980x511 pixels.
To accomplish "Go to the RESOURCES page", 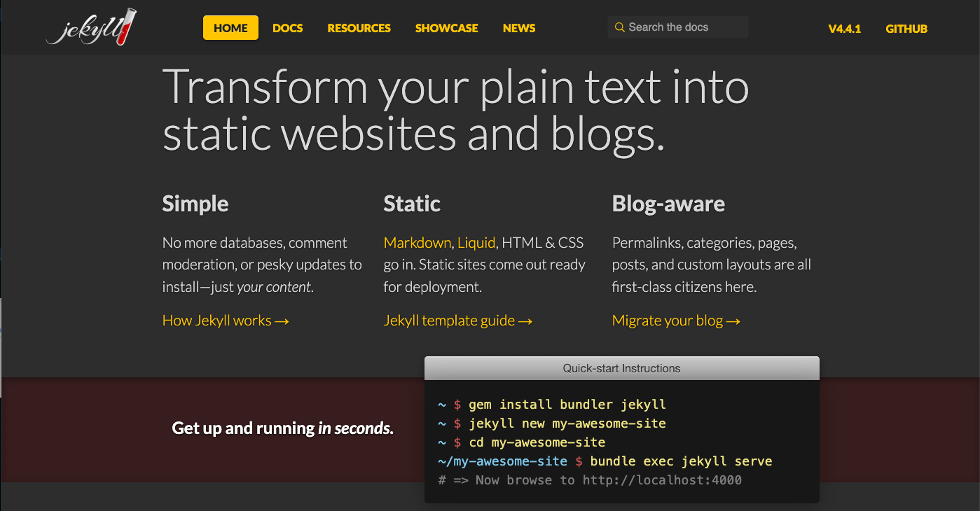I will [x=359, y=28].
